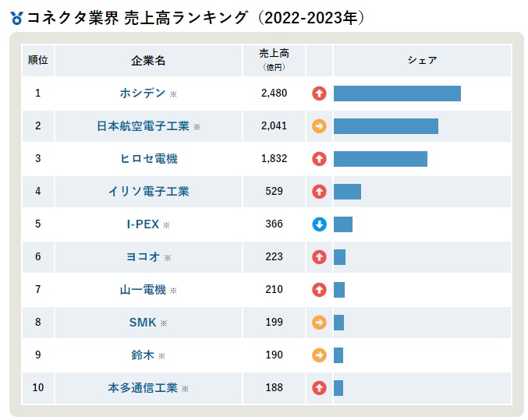The image size is (528, 420).
Task: Click the 企業名 column header
Action: (x=148, y=61)
